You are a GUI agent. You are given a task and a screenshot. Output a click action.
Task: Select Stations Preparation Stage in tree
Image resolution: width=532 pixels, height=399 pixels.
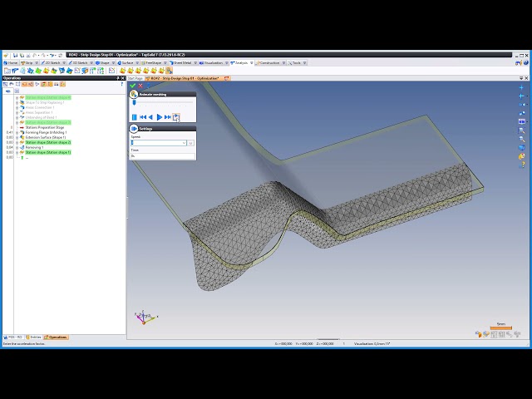[x=47, y=127]
